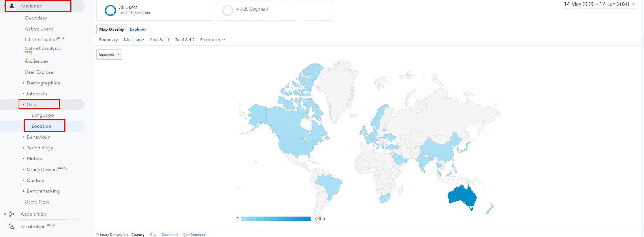Click the empty Add Segment circle
The width and height of the screenshot is (644, 237).
(227, 10)
